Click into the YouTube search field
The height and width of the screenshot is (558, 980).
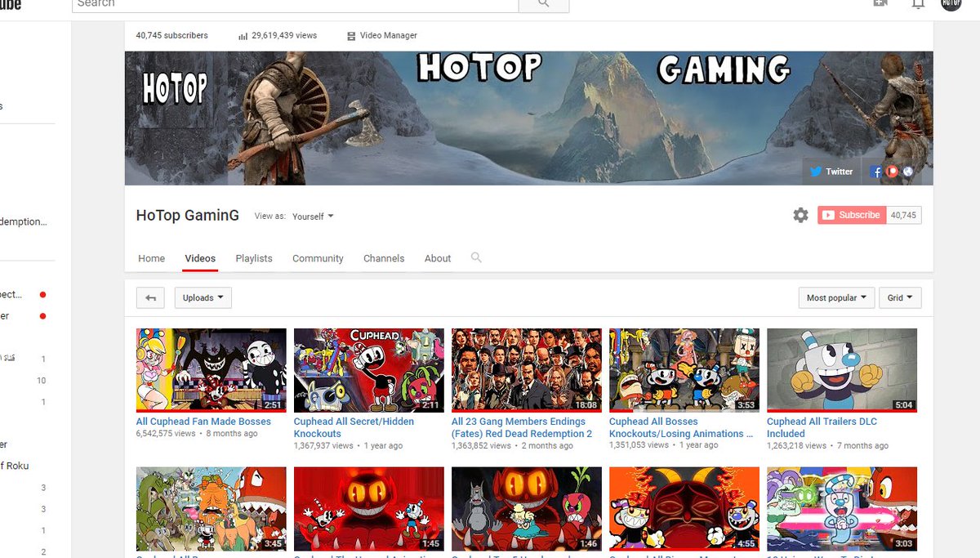click(x=296, y=4)
